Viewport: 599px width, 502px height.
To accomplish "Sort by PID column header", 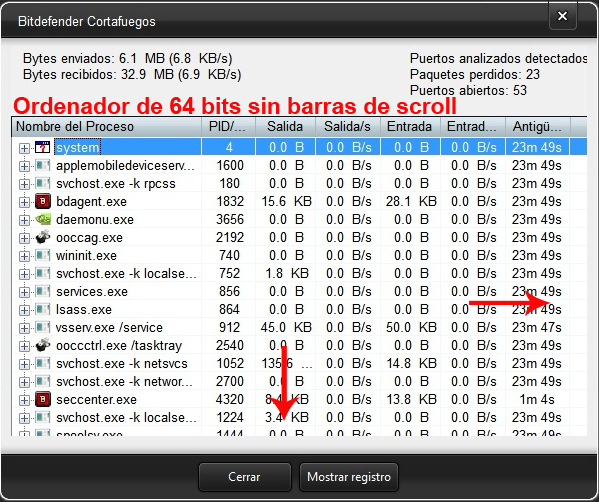I will (x=228, y=126).
